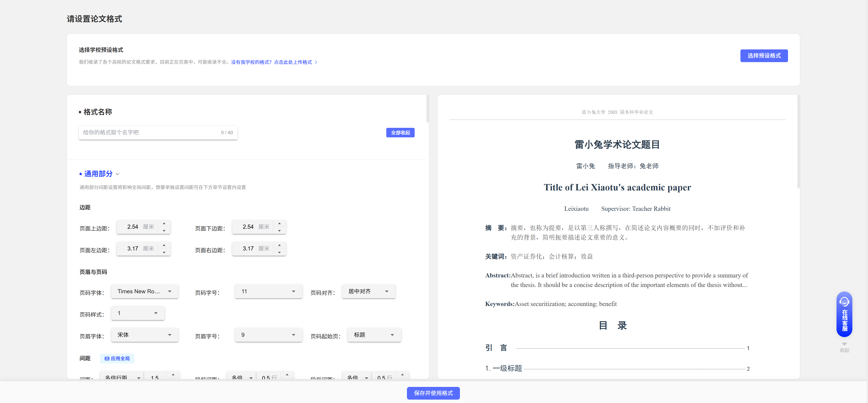Open the page number font dropdown
This screenshot has width=868, height=403.
tap(145, 291)
